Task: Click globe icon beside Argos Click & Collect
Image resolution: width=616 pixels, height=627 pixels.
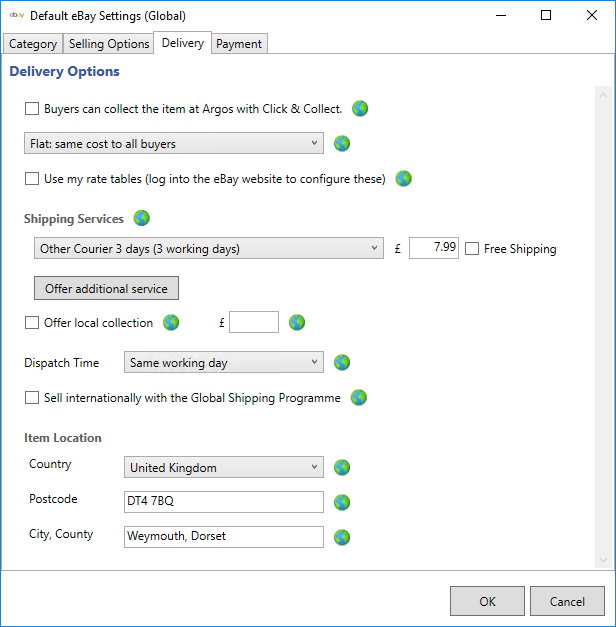Action: point(360,108)
